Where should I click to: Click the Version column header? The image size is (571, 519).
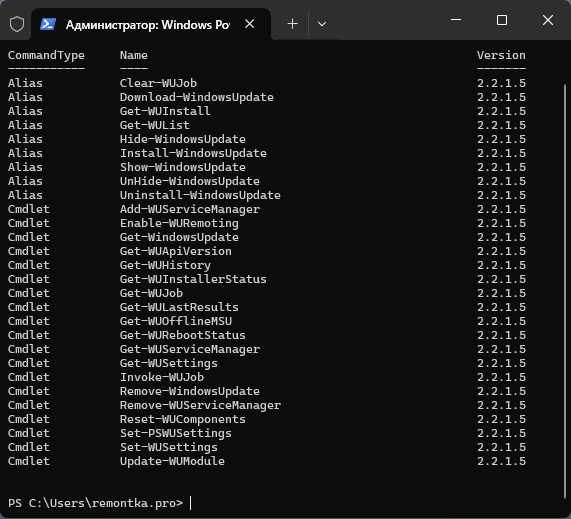(501, 55)
